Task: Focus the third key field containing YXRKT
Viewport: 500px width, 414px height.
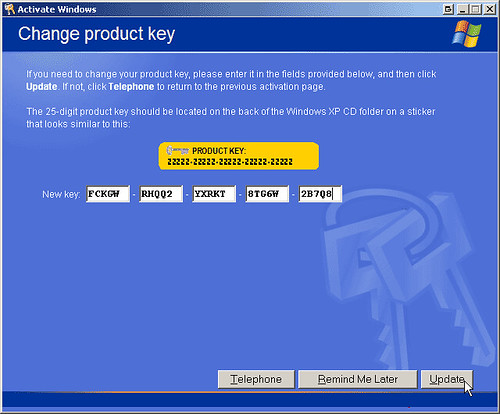Action: click(214, 194)
